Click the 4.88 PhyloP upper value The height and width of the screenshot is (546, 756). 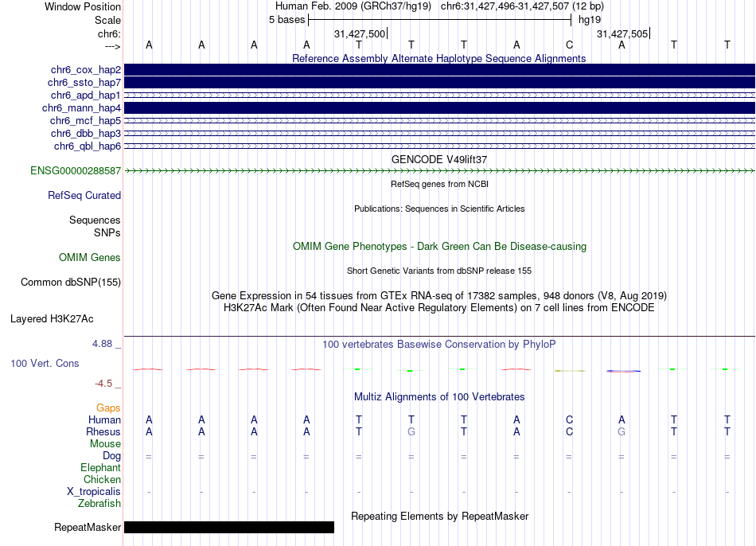(102, 344)
